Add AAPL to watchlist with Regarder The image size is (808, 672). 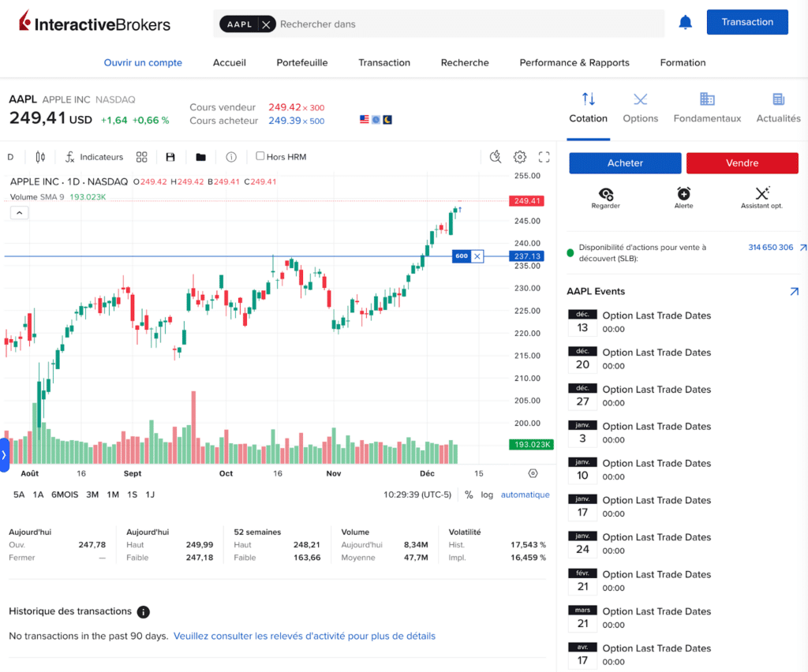tap(605, 198)
